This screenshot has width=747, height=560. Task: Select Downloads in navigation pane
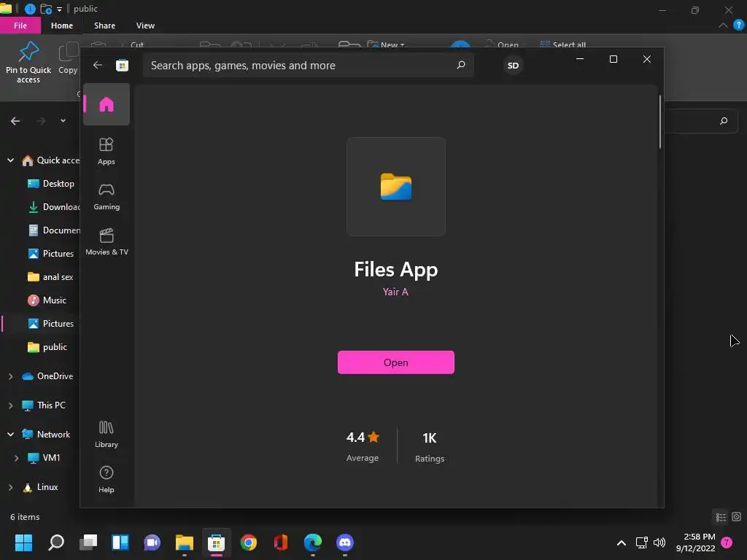(x=53, y=207)
